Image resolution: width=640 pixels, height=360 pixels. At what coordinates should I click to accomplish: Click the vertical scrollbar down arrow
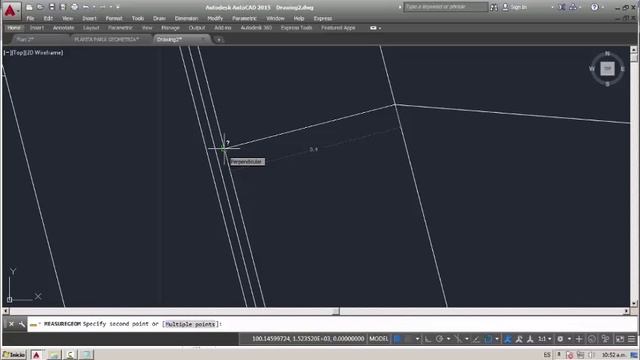tap(633, 303)
